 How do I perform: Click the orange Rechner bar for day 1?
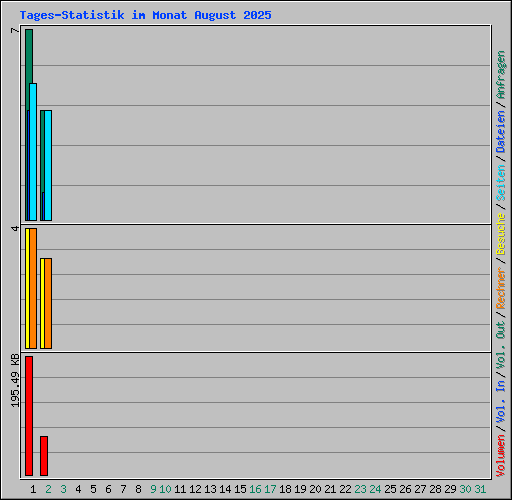click(33, 288)
